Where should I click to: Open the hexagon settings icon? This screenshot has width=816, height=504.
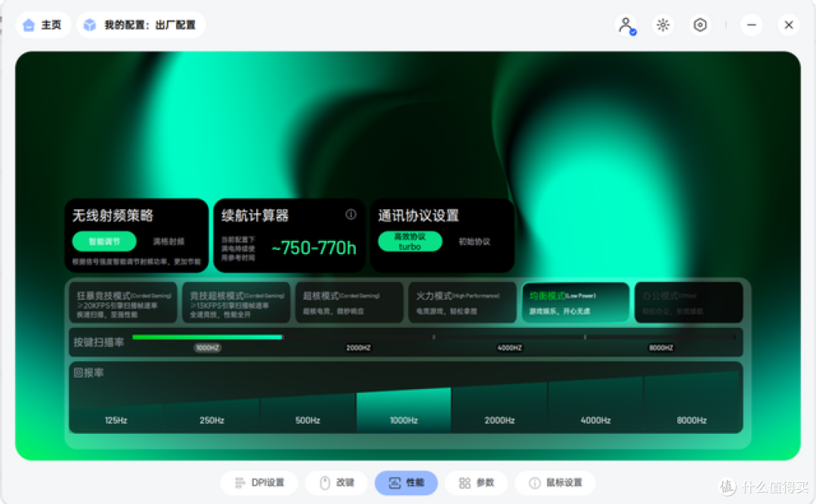tap(700, 25)
